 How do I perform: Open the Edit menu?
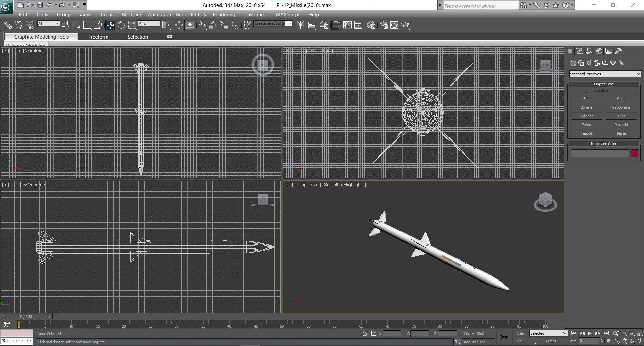coord(23,15)
